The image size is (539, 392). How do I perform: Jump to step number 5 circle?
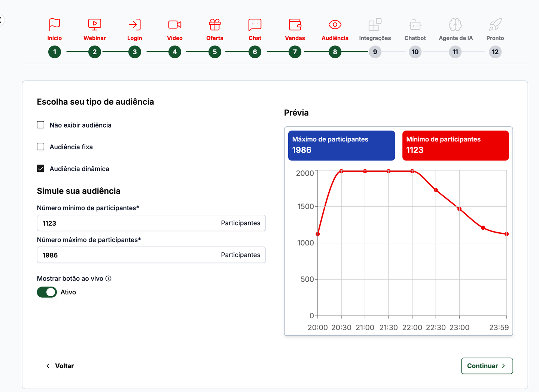coord(215,52)
